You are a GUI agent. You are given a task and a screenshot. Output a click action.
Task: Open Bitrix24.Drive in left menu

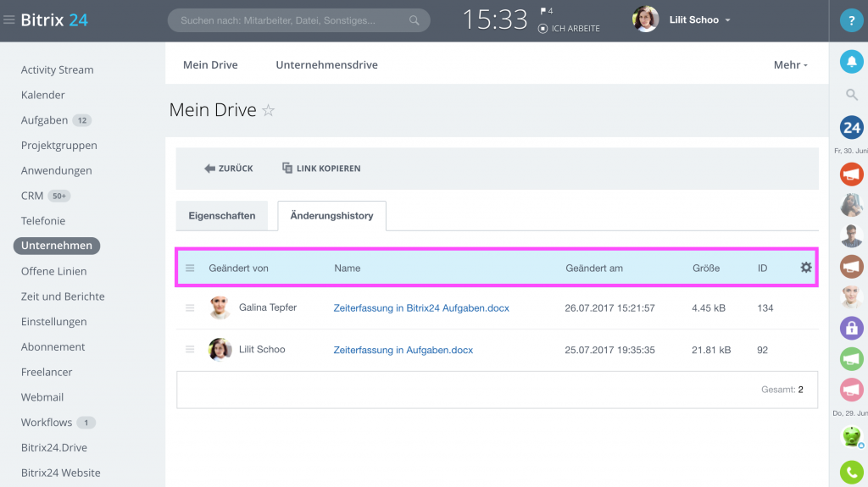pos(54,448)
